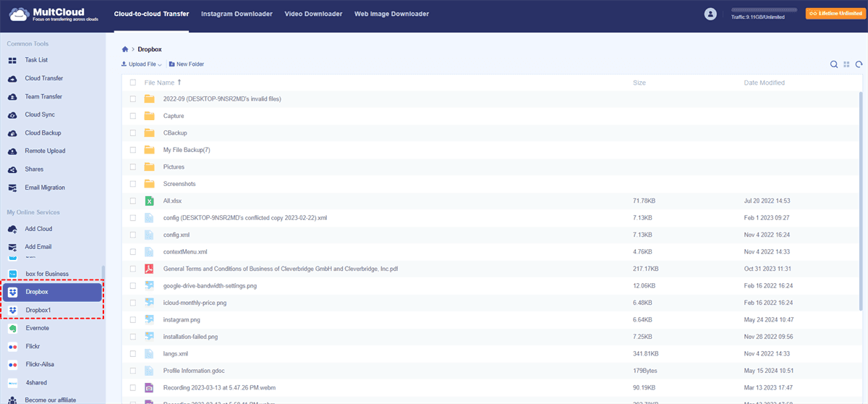Switch to grid view icon
Viewport: 868px width, 404px height.
pos(846,64)
